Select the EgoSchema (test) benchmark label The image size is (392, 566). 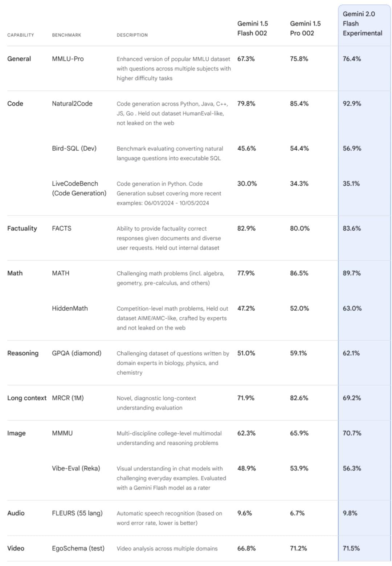(x=78, y=548)
